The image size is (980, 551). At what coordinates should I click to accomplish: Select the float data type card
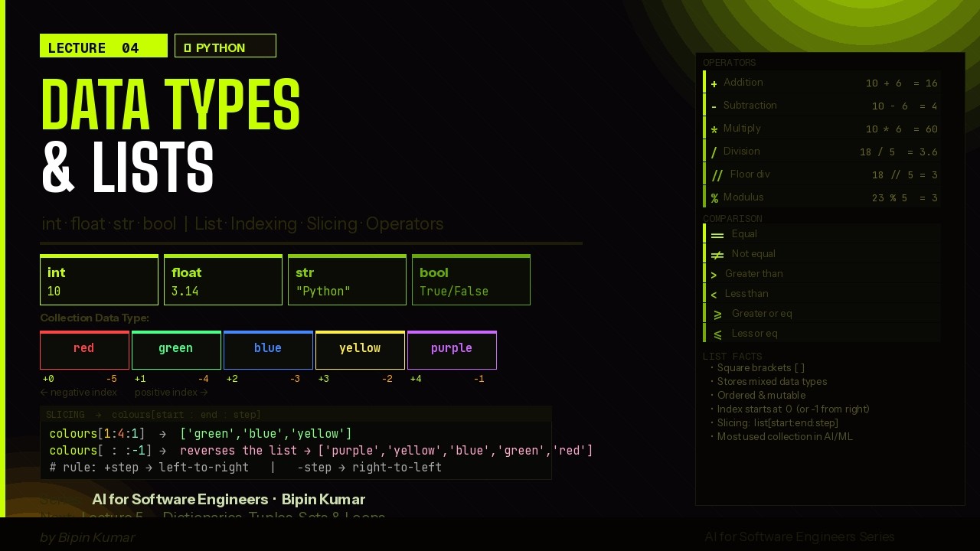pos(223,280)
